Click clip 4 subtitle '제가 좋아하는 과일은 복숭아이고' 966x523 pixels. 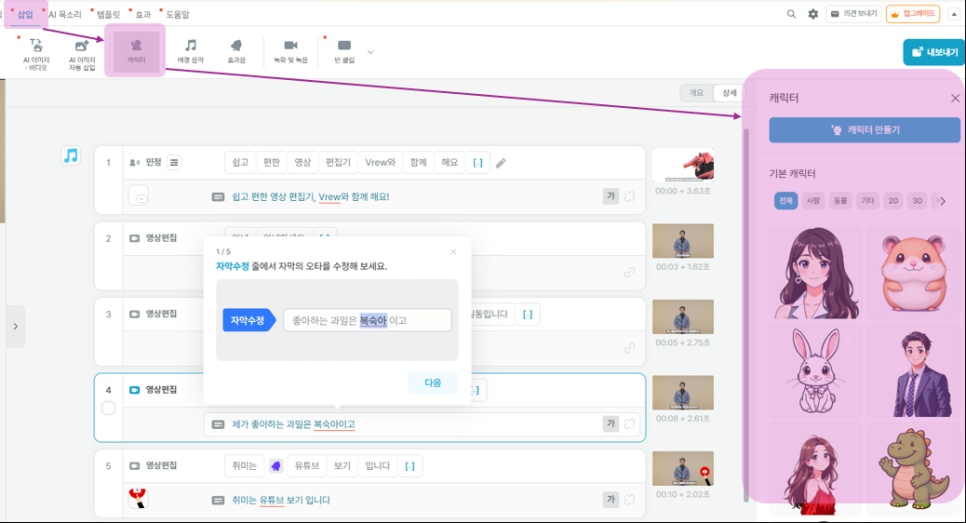coord(293,424)
